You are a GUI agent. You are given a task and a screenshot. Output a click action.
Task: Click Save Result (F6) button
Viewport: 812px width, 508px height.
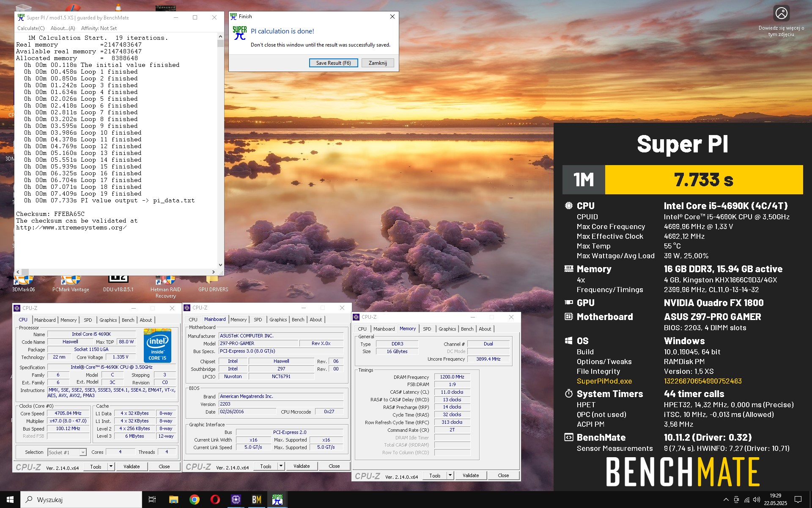pyautogui.click(x=333, y=63)
